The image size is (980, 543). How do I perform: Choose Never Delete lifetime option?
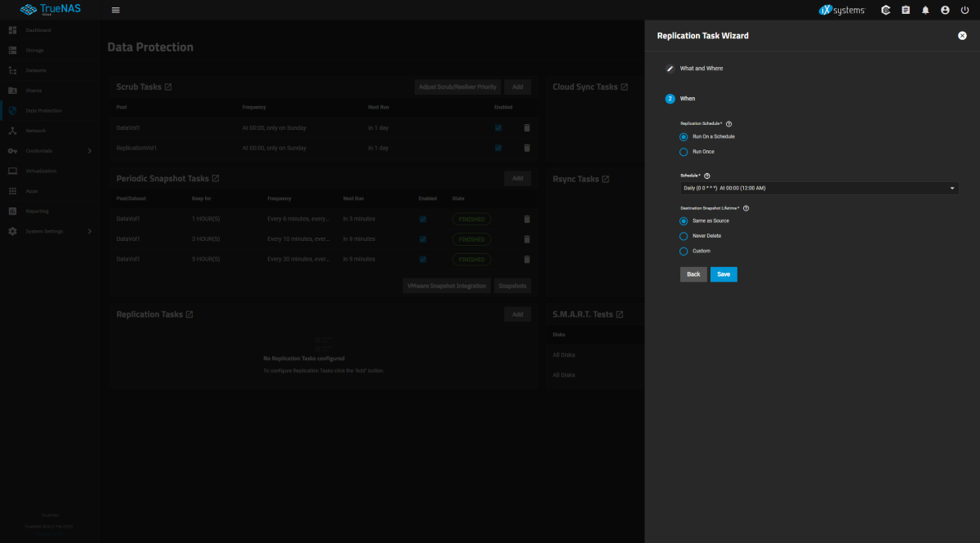(684, 236)
